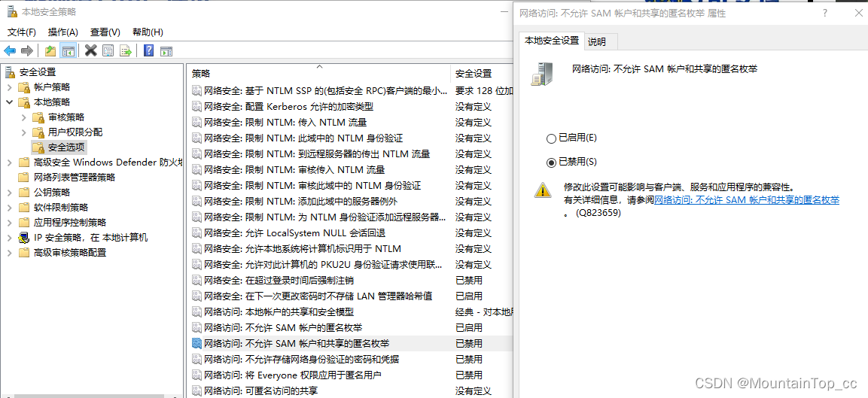The width and height of the screenshot is (868, 398).
Task: Sort by the 安全设置 column header
Action: tap(482, 73)
